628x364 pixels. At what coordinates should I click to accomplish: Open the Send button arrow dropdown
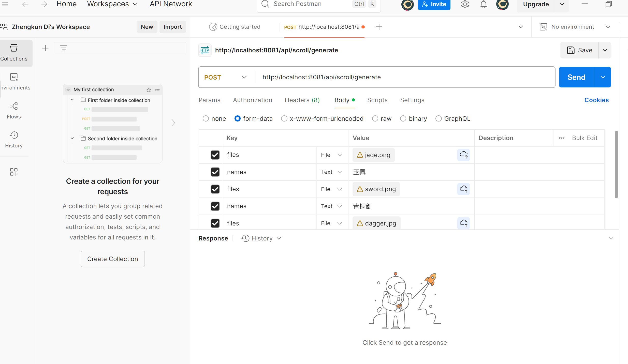603,77
